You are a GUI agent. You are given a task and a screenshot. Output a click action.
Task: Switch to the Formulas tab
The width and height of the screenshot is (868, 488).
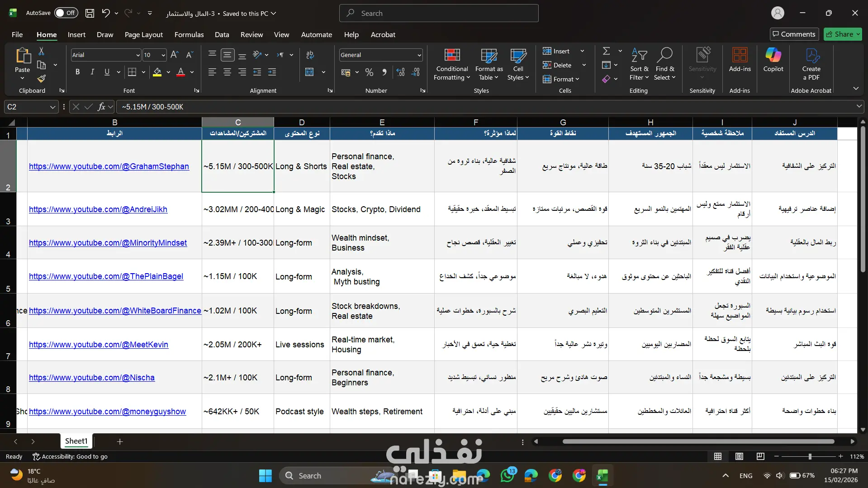click(x=189, y=34)
